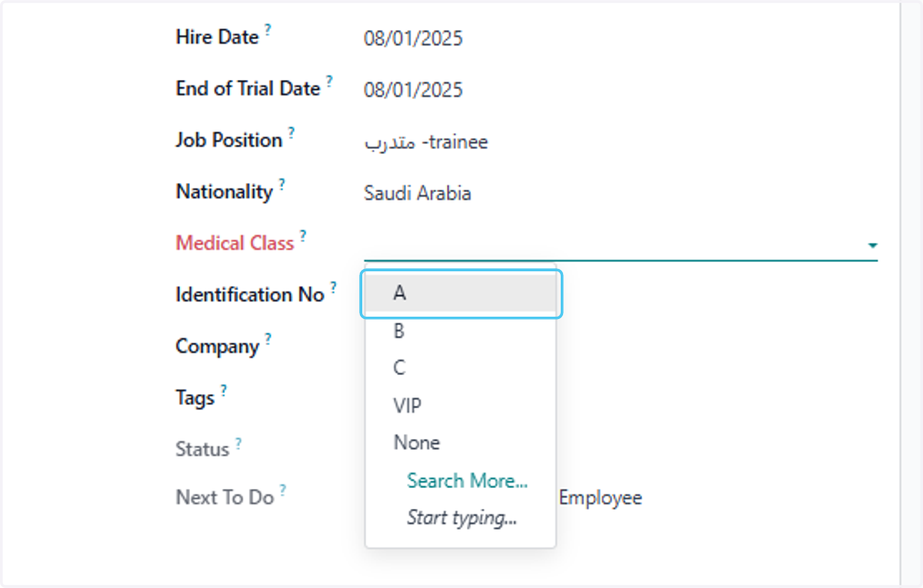This screenshot has width=923, height=588.
Task: Show help tooltip for Medical Class
Action: (303, 235)
